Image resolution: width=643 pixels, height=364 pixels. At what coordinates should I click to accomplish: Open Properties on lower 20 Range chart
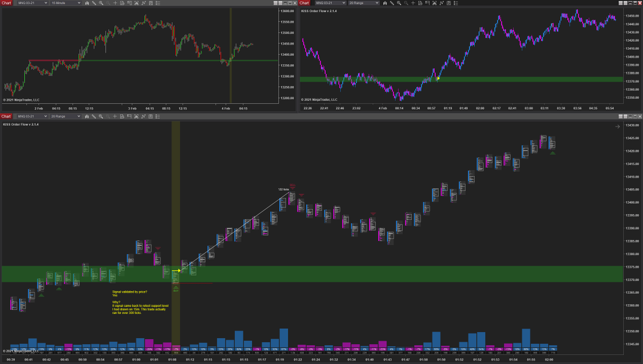[x=158, y=116]
